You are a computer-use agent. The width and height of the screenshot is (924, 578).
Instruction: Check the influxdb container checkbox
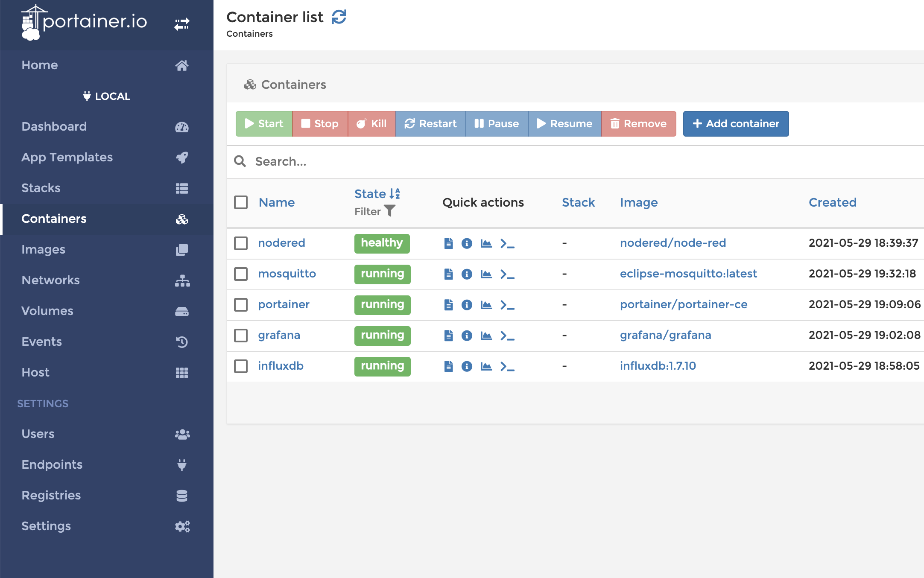(241, 366)
